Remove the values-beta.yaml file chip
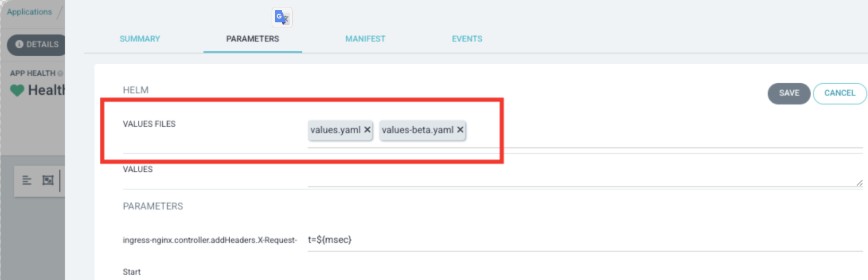 (460, 130)
